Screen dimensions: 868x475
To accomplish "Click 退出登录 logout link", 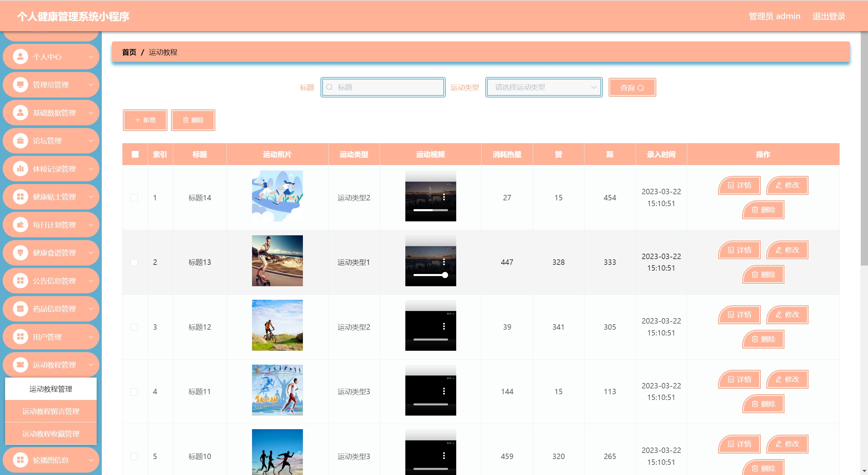I will pos(828,16).
